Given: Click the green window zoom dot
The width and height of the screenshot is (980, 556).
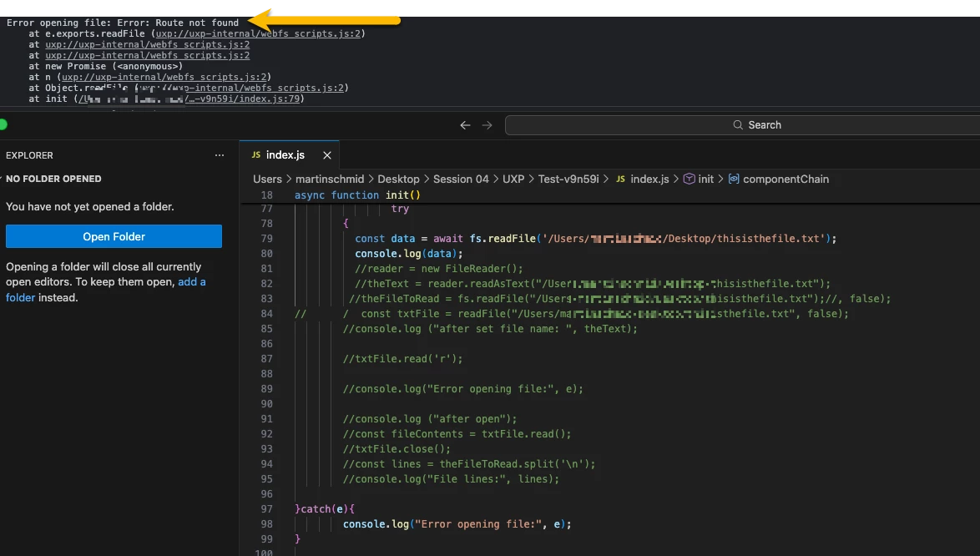Looking at the screenshot, I should pos(3,124).
